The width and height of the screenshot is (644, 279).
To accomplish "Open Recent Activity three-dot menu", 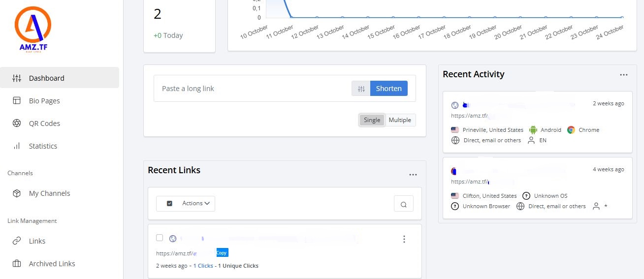I will pyautogui.click(x=624, y=75).
